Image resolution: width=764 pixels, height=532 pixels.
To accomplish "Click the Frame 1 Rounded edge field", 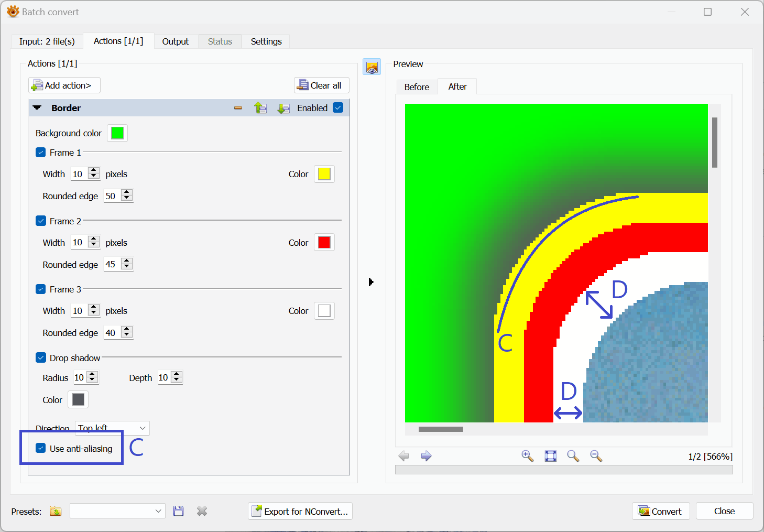I will pos(112,196).
